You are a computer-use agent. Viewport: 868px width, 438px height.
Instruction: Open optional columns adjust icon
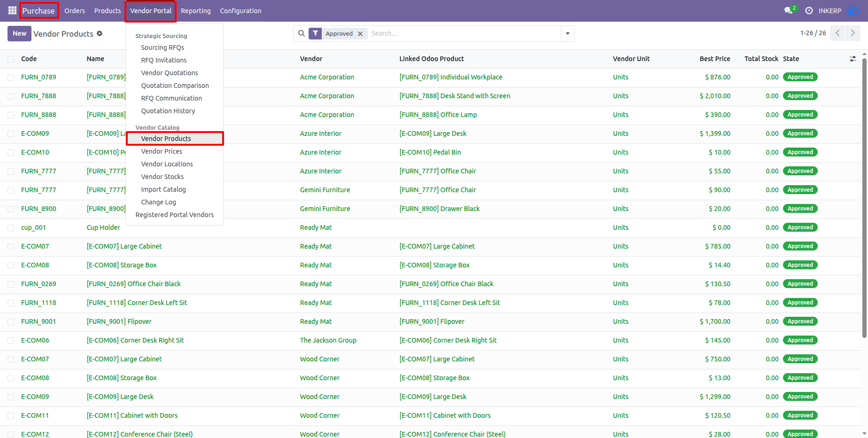(853, 59)
